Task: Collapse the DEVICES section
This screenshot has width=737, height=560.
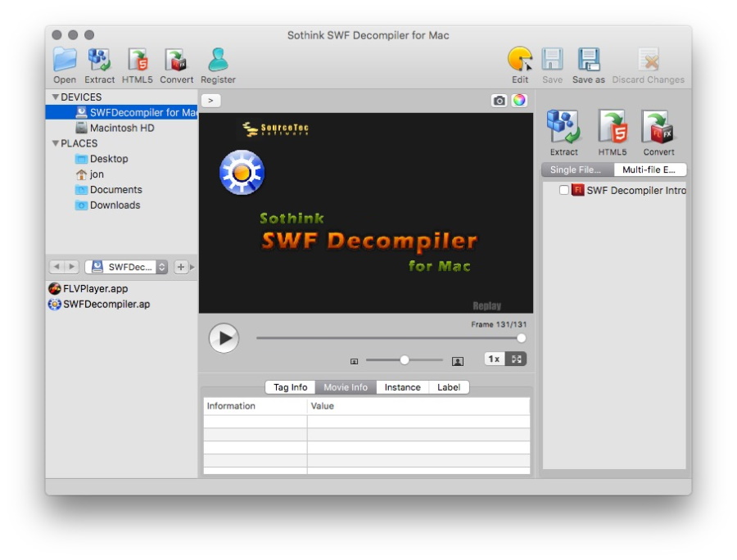Action: click(x=56, y=97)
